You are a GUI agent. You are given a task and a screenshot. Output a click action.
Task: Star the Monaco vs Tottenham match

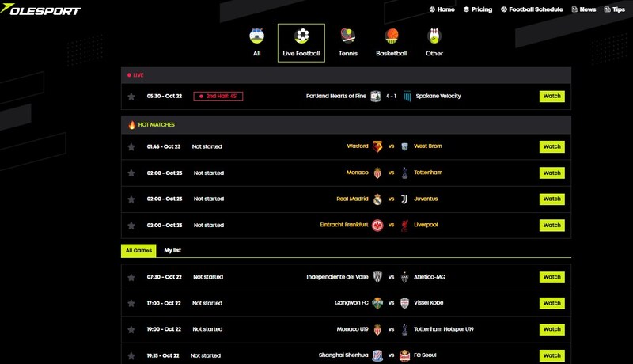tap(131, 173)
